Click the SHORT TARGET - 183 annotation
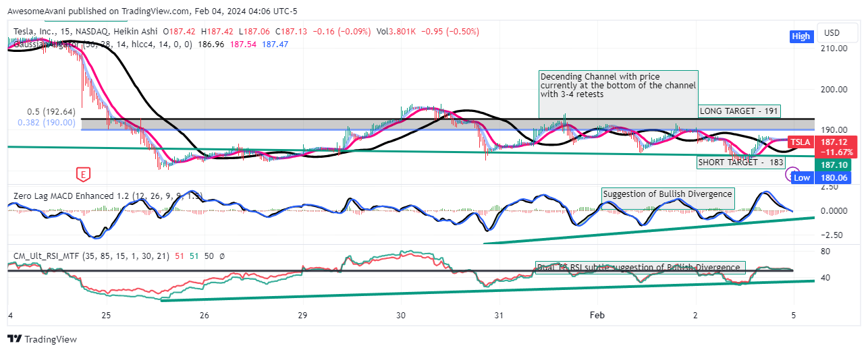This screenshot has height=352, width=868. click(x=740, y=163)
